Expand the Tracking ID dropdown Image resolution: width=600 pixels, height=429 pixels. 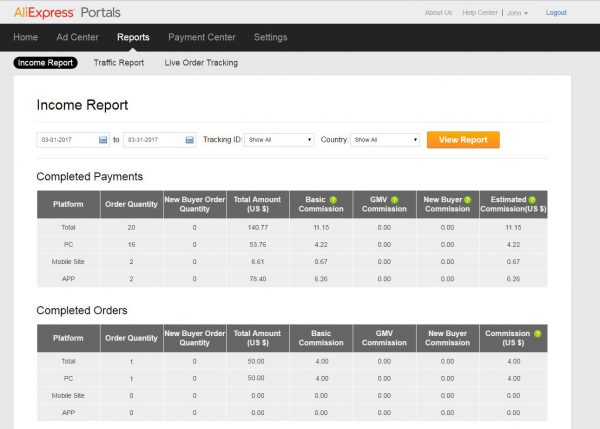pyautogui.click(x=279, y=140)
